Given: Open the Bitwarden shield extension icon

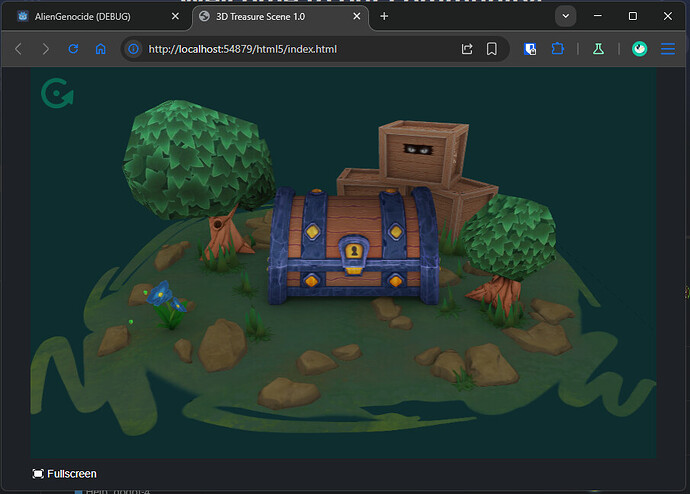Looking at the screenshot, I should [x=531, y=49].
